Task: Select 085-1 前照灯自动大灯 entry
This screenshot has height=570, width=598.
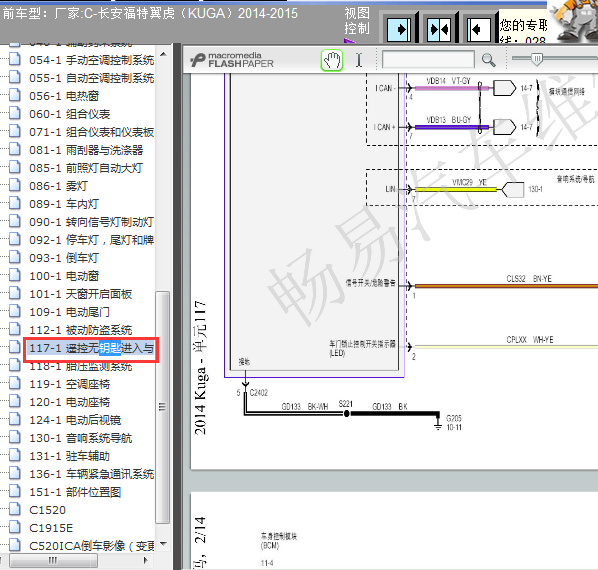Action: [86, 168]
